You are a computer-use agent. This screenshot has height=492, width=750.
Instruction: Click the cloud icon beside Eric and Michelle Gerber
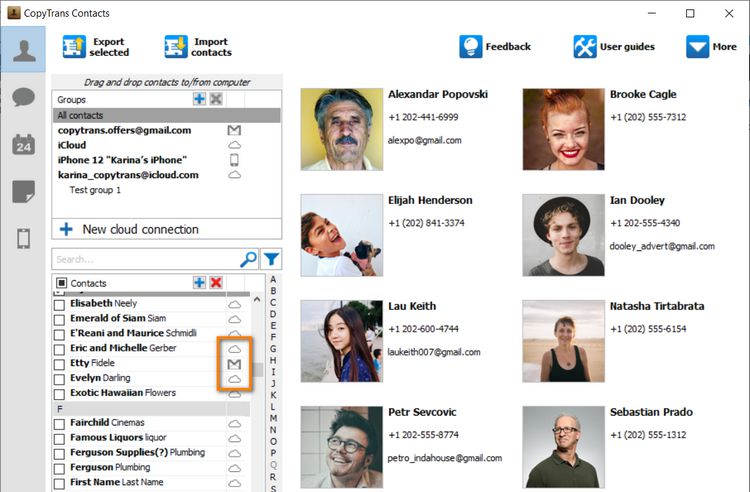[x=234, y=349]
